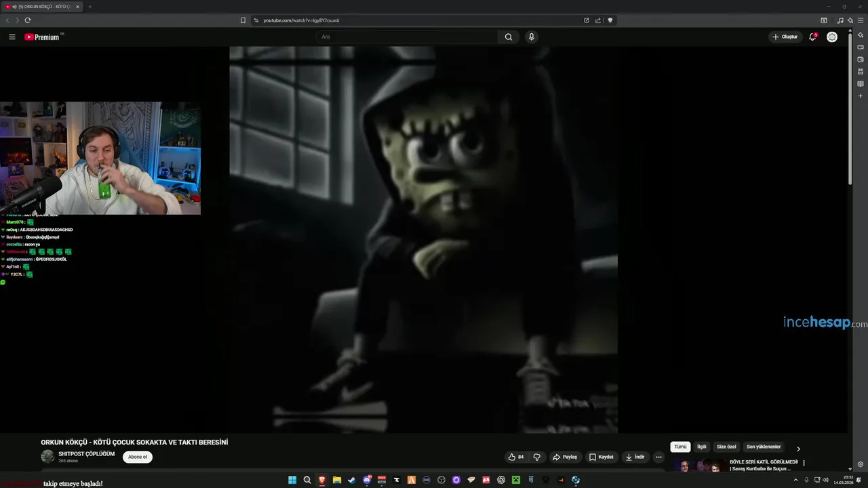Open File Explorer from the taskbar
The width and height of the screenshot is (868, 488).
tap(337, 480)
